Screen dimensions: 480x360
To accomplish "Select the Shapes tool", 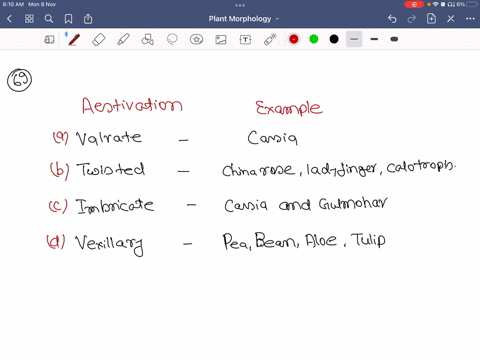I will point(148,40).
